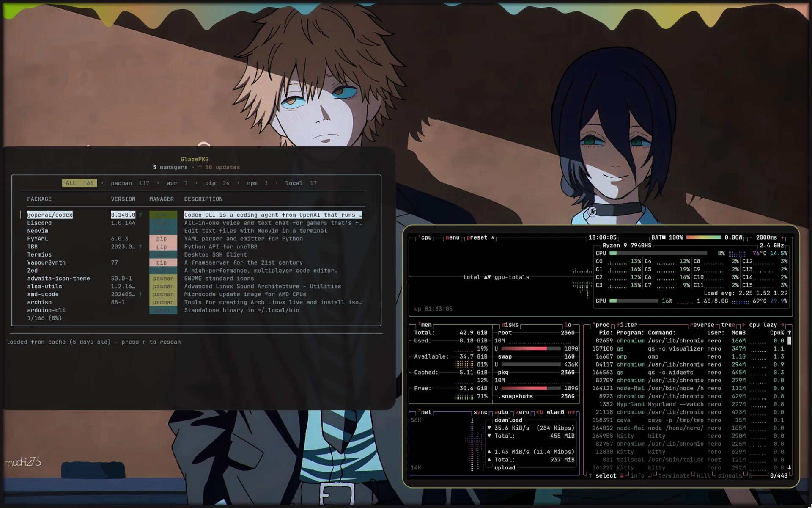Click the update arrow next to version 0.140.0

[x=141, y=215]
